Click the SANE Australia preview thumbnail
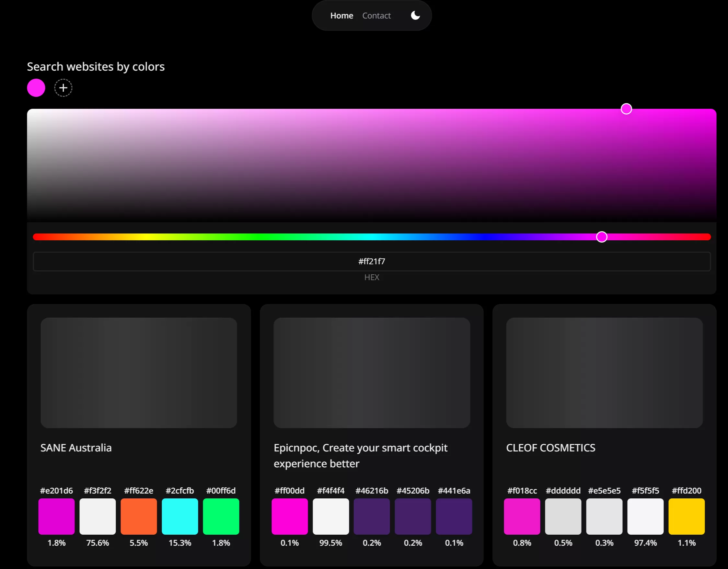 pos(139,372)
